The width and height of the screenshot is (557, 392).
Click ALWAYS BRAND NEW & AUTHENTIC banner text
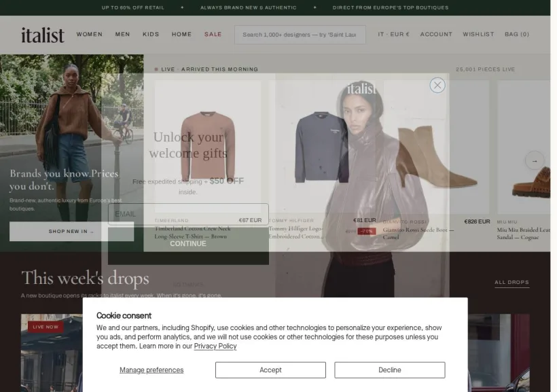coord(249,7)
